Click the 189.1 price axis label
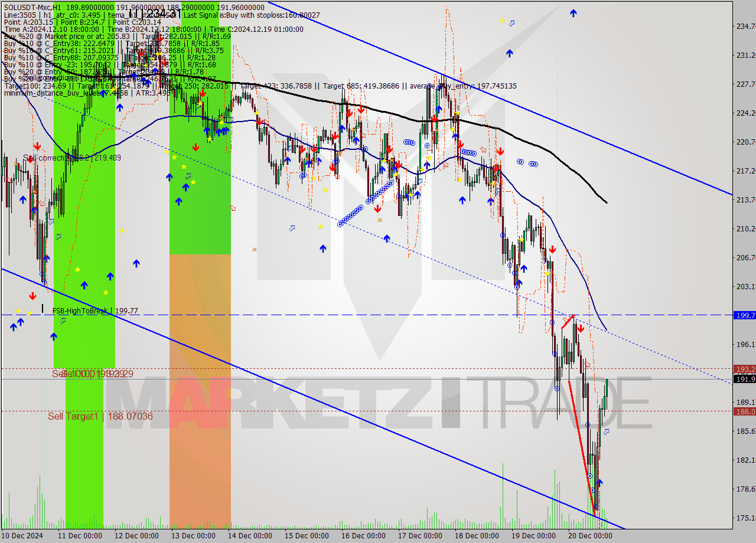 coord(745,402)
